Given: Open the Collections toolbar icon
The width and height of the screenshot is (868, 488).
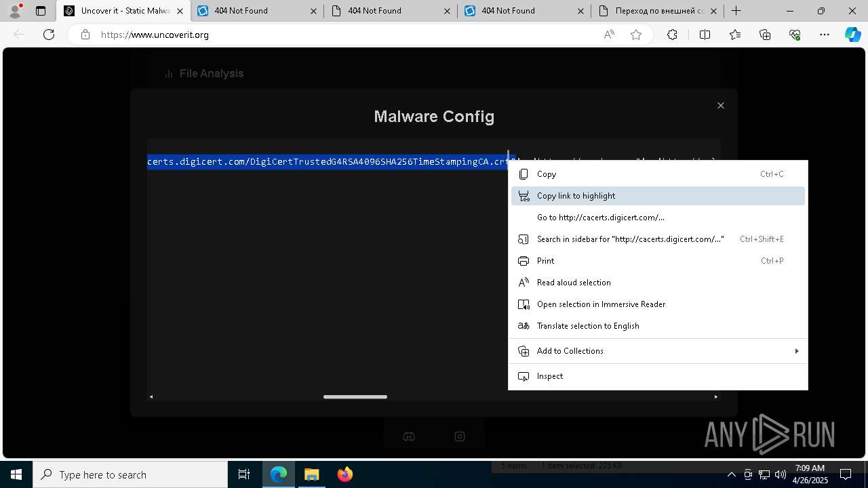Looking at the screenshot, I should 765,35.
